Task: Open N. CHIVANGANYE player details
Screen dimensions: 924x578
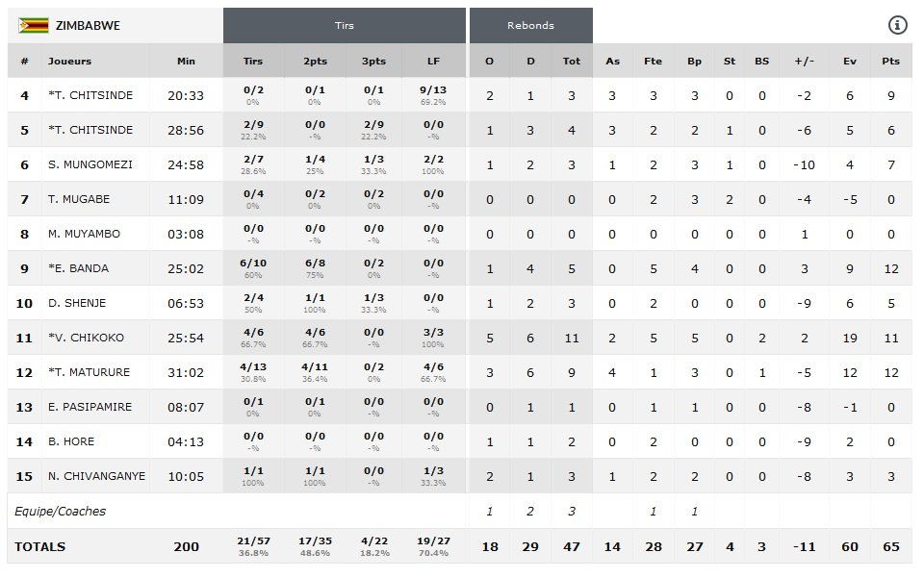Action: tap(97, 476)
